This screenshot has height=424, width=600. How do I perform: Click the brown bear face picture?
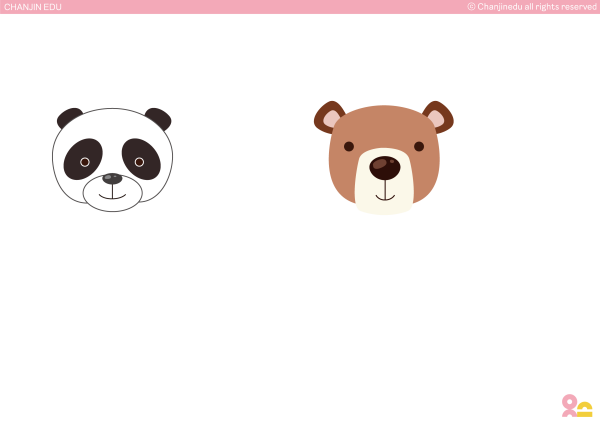point(384,158)
